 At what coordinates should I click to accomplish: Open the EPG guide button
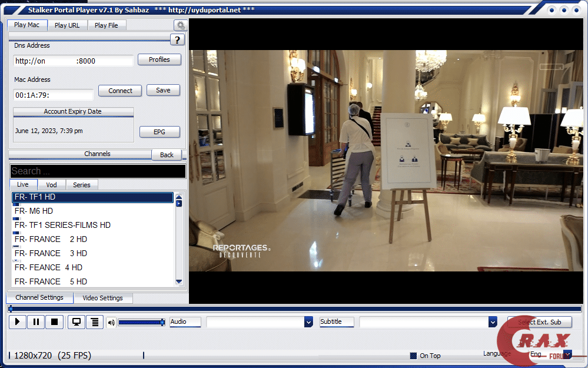[x=160, y=132]
